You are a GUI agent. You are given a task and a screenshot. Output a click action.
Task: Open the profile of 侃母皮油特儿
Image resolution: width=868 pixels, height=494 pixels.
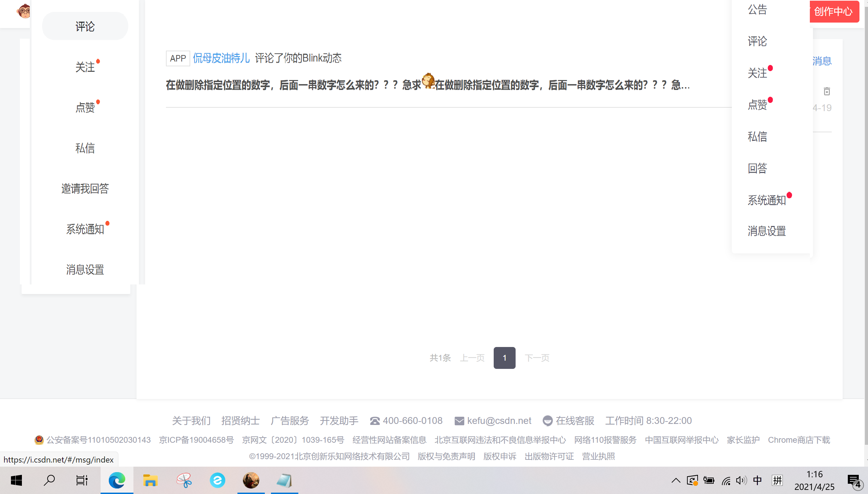coord(221,58)
